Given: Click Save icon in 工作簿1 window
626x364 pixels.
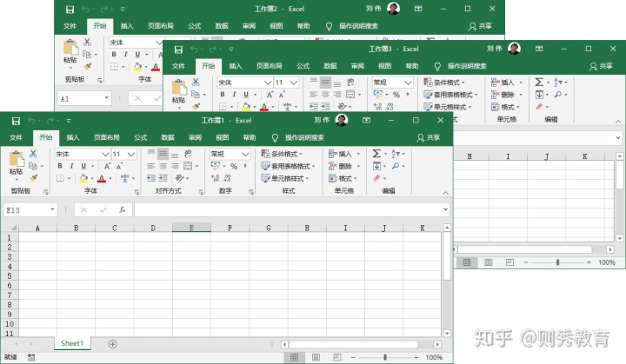Looking at the screenshot, I should click(x=16, y=121).
